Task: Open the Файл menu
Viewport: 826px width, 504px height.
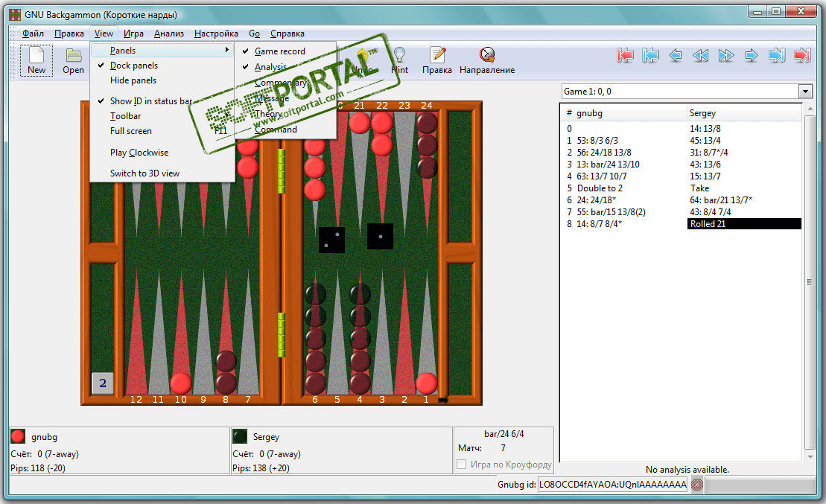Action: (x=33, y=34)
